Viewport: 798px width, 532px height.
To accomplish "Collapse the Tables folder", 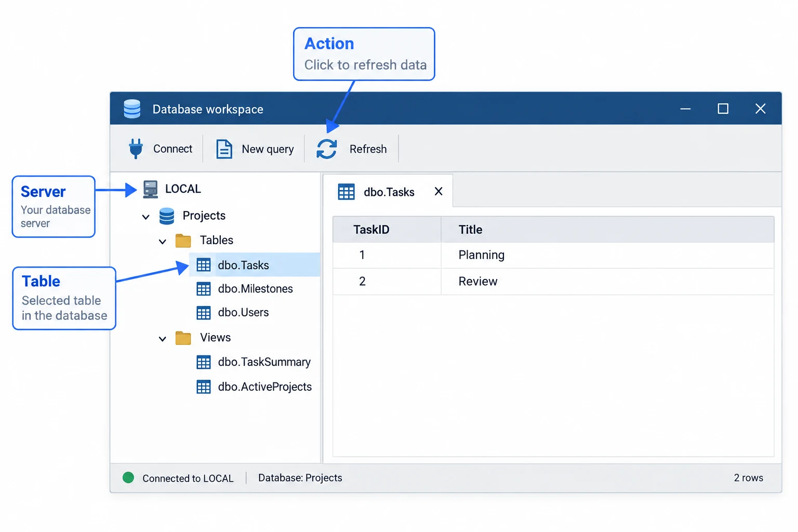I will point(163,241).
